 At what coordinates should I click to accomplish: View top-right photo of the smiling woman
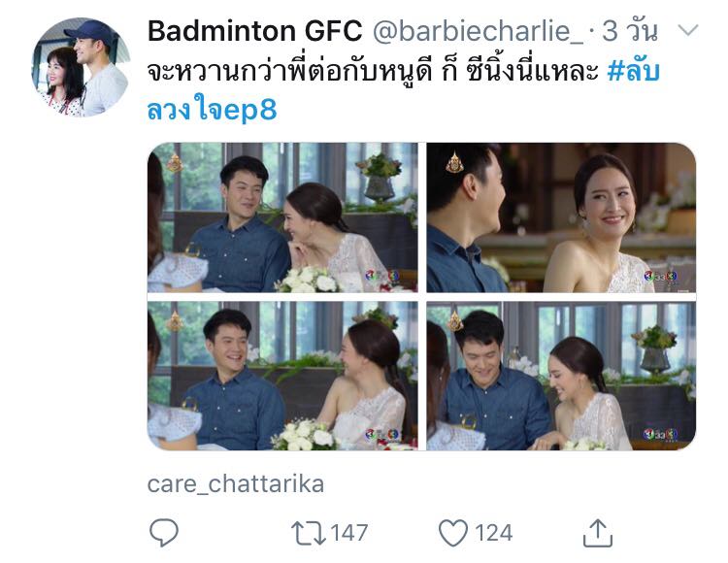(561, 217)
